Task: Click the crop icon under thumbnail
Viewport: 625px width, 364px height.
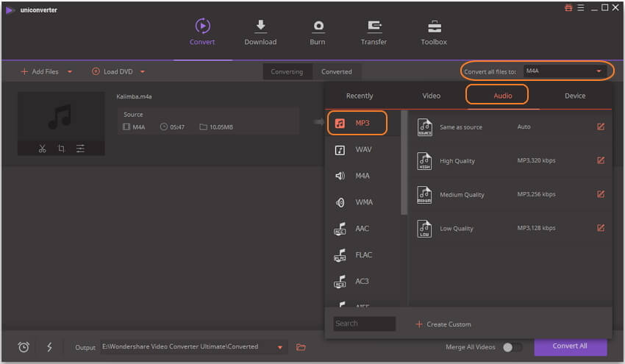Action: [x=61, y=149]
